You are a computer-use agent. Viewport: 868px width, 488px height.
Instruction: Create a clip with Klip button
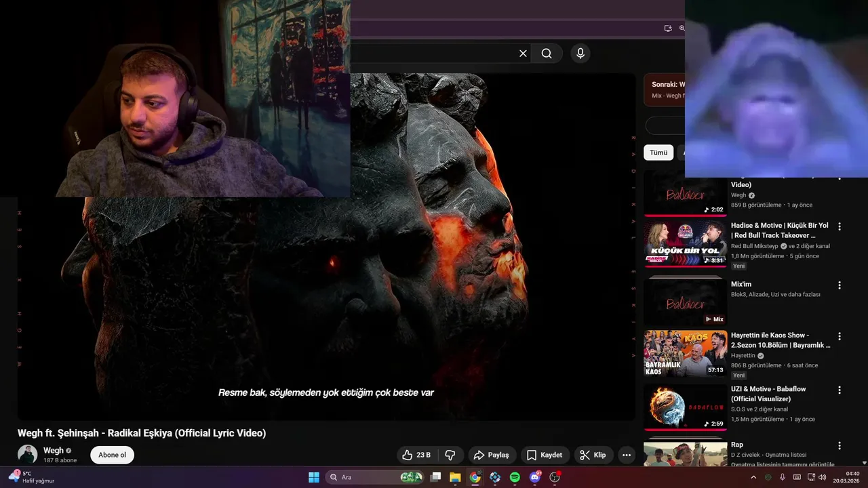[x=593, y=455]
